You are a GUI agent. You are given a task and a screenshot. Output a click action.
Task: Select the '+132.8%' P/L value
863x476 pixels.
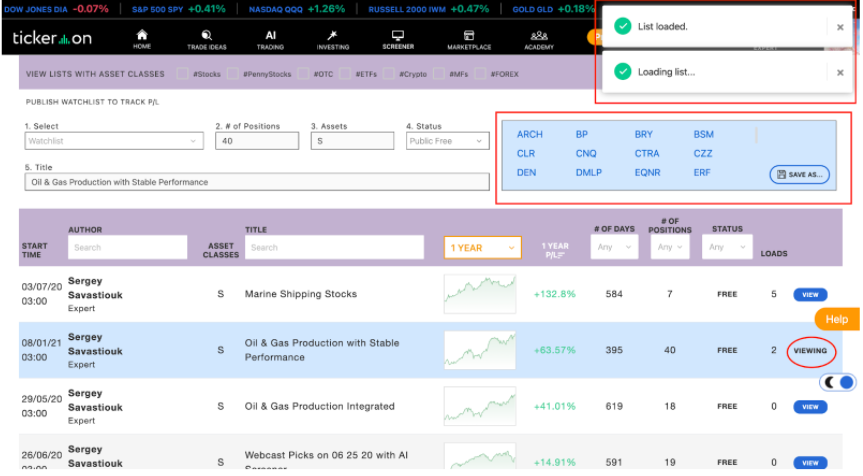tap(554, 294)
